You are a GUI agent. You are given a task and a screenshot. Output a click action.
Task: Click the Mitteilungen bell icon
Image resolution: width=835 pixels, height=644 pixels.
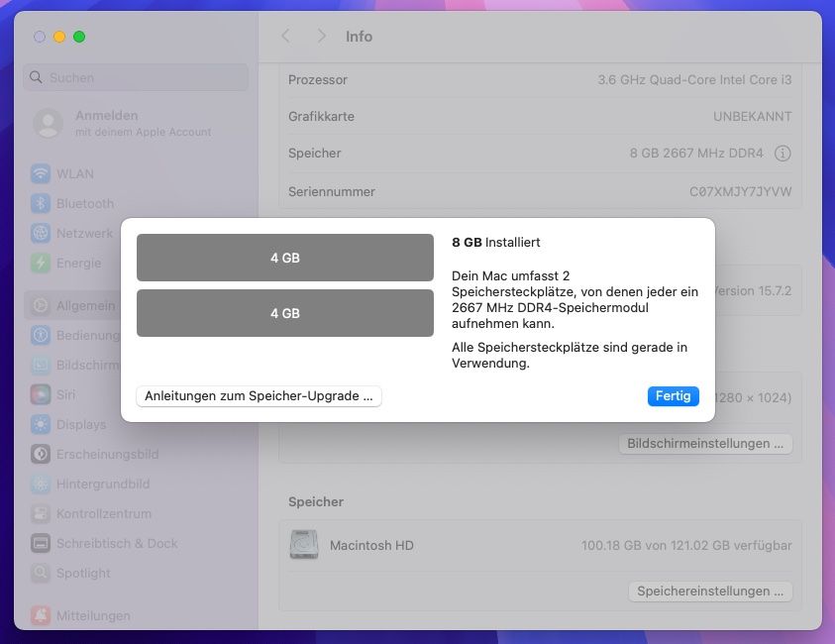click(x=41, y=615)
